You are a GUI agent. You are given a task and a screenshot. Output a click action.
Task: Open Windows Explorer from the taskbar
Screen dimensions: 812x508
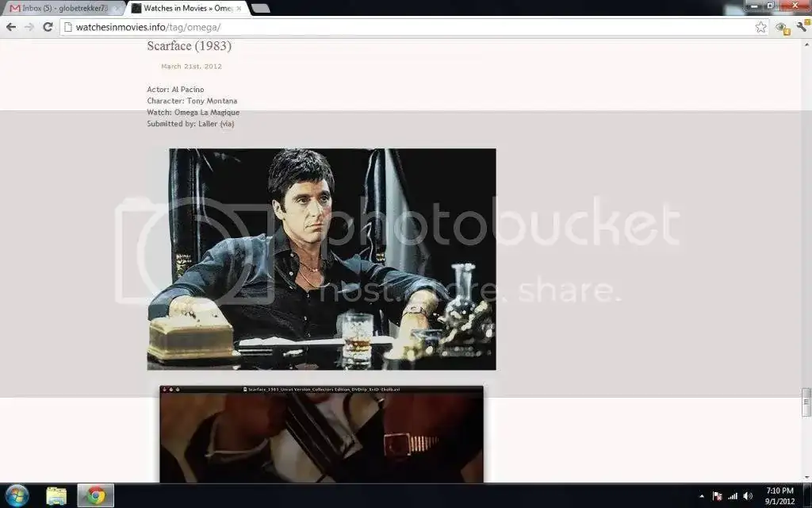(x=56, y=495)
